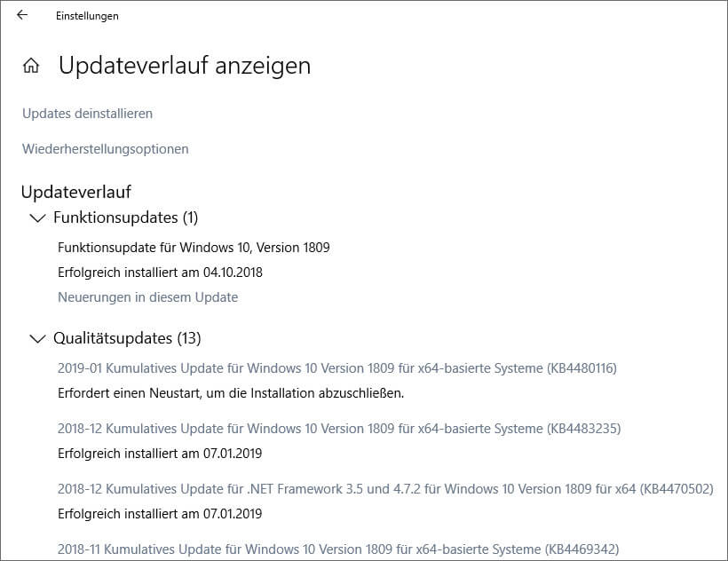Click the Updateverlauf anzeigen page title

point(184,66)
